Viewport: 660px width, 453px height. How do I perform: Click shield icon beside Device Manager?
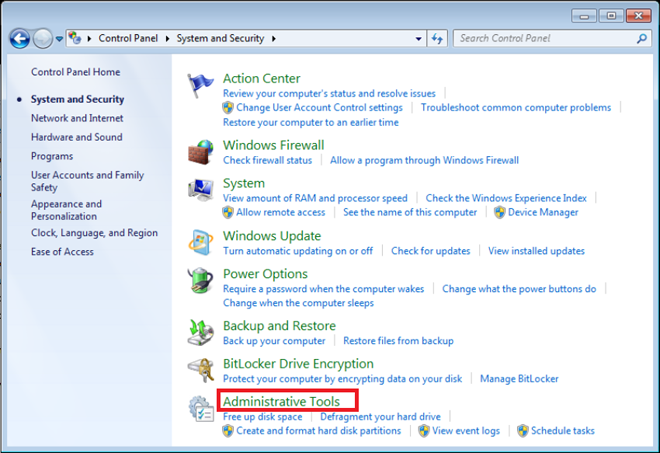(500, 212)
